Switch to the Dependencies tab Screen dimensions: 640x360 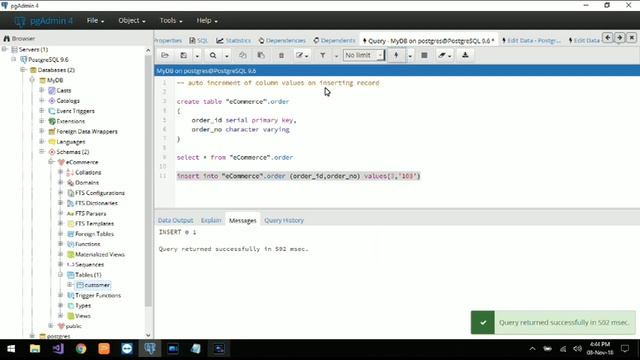282,40
